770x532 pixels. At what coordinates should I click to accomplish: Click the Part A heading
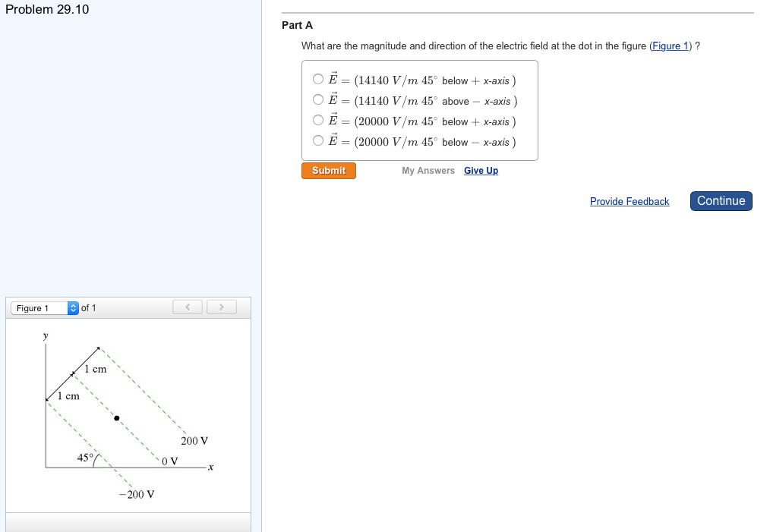pyautogui.click(x=297, y=25)
